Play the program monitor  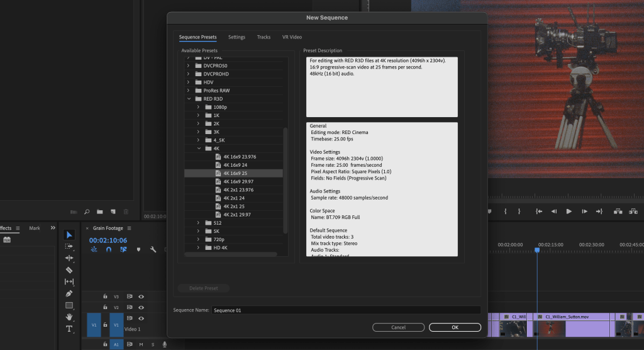(569, 212)
